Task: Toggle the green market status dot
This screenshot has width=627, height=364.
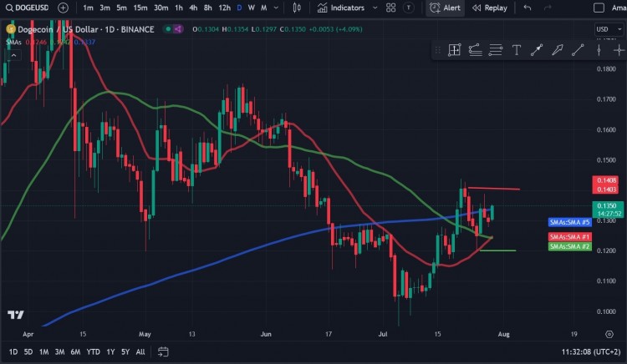Action: click(168, 28)
